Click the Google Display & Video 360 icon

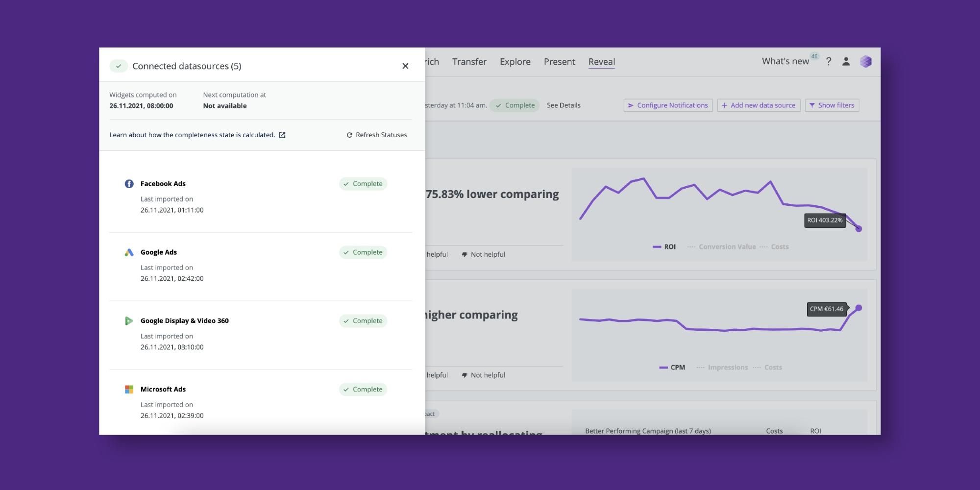point(129,321)
